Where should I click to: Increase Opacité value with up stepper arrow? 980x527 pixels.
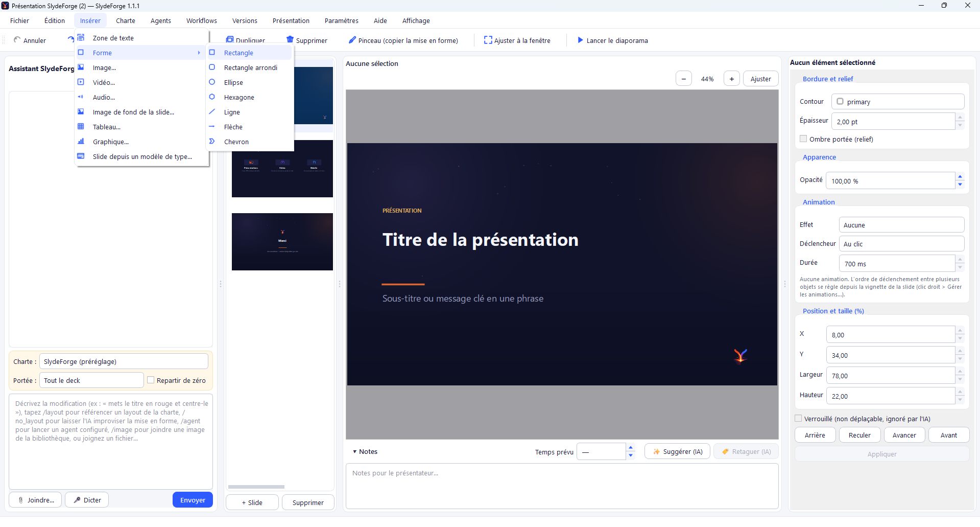tap(960, 177)
